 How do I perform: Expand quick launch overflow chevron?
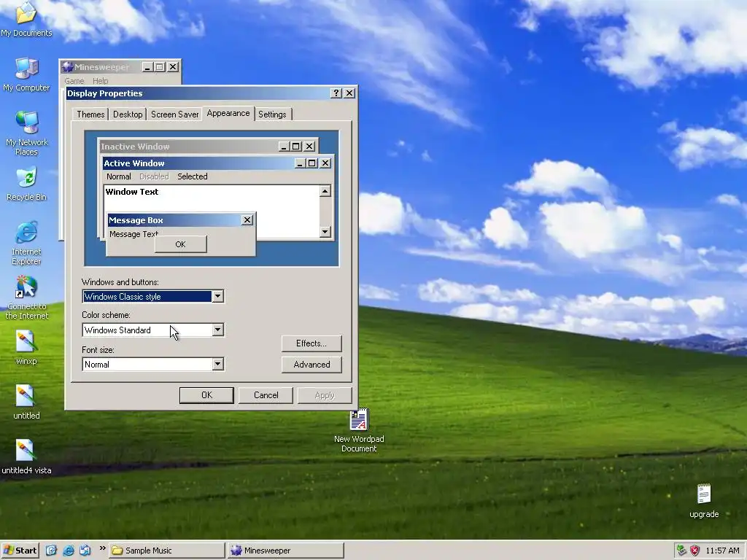coord(102,548)
